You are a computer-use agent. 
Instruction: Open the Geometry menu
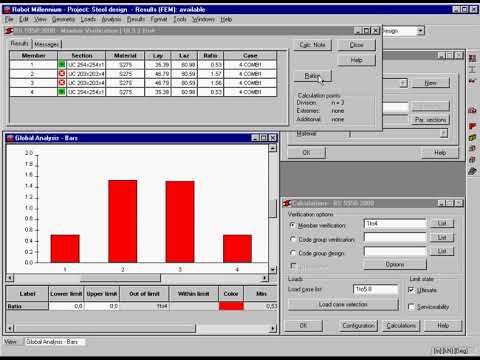[x=63, y=19]
